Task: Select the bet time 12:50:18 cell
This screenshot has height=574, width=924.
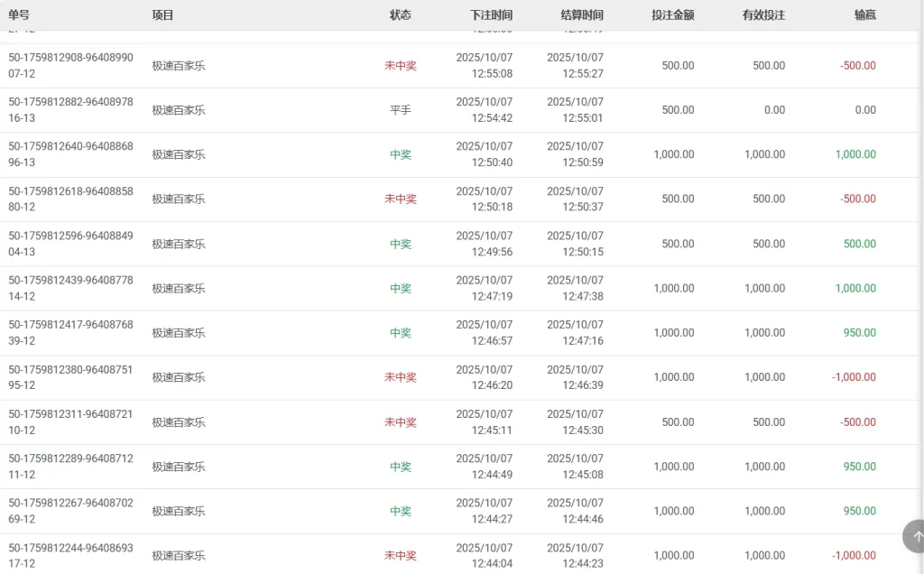Action: click(485, 199)
